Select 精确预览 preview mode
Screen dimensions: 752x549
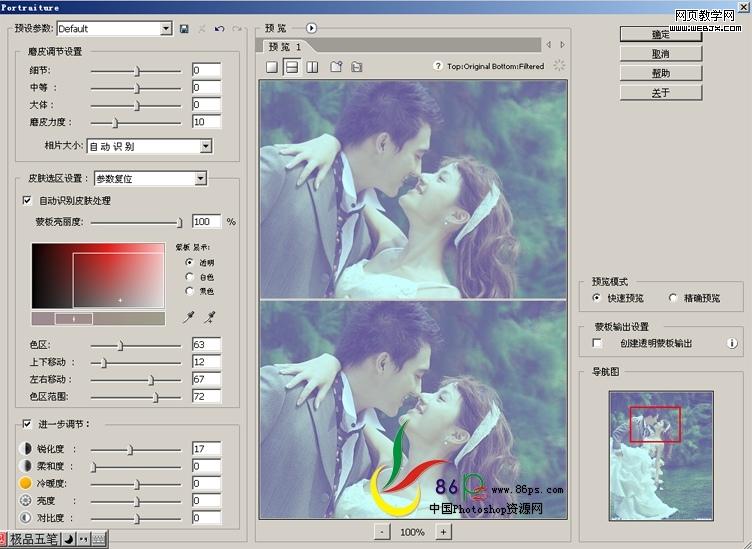click(673, 298)
